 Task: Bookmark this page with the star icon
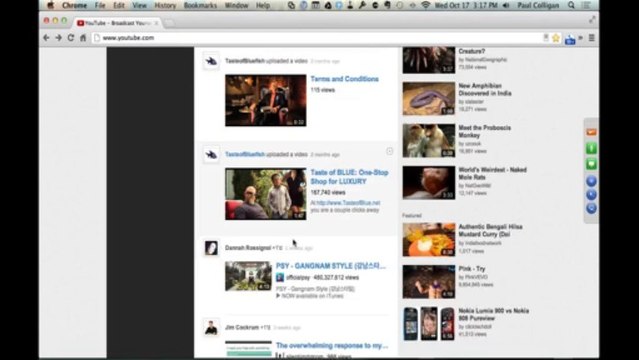click(556, 38)
